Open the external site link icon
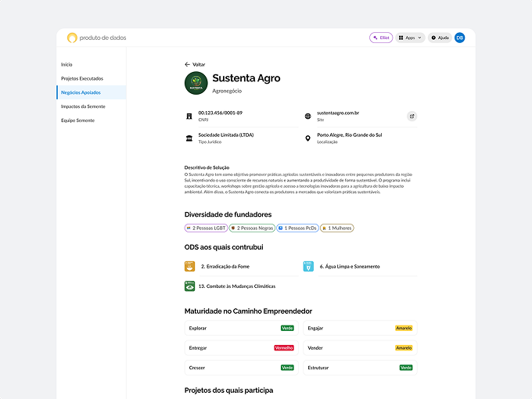The height and width of the screenshot is (399, 532). 412,116
